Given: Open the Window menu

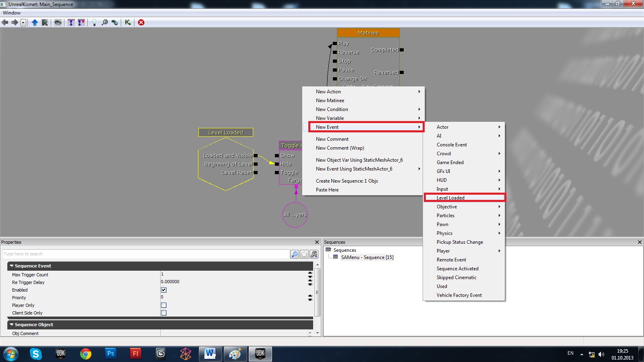Looking at the screenshot, I should coord(12,13).
